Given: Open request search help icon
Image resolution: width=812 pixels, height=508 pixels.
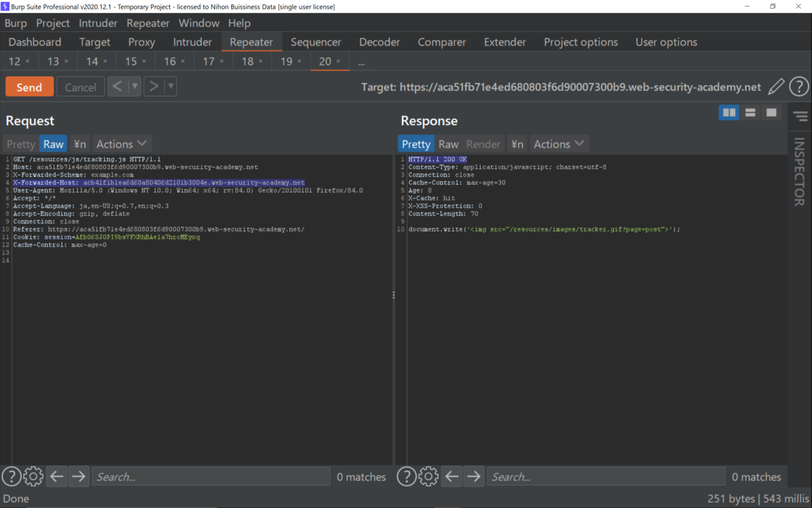Looking at the screenshot, I should 11,477.
